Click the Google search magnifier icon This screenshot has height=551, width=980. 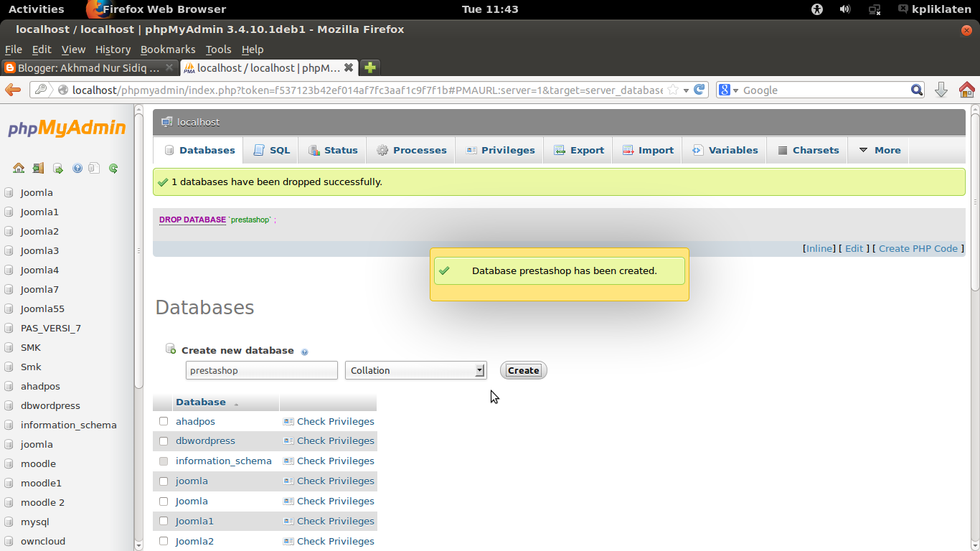click(x=917, y=90)
